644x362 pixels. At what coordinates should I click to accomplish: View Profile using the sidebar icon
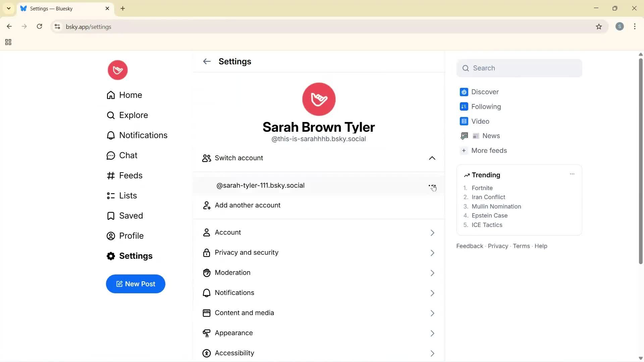(x=111, y=236)
